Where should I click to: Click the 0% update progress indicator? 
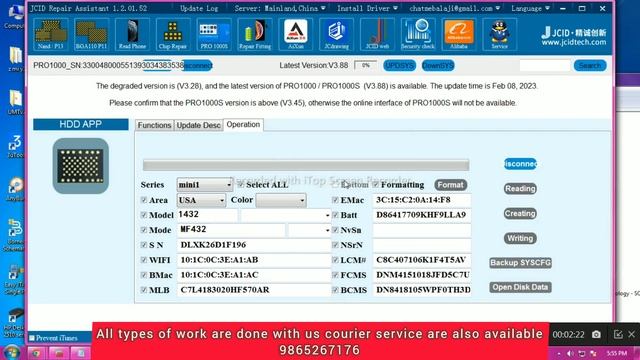[x=365, y=65]
